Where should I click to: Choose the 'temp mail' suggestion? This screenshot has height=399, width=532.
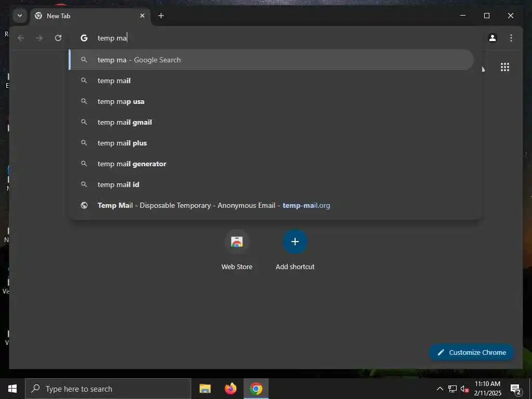[271, 81]
